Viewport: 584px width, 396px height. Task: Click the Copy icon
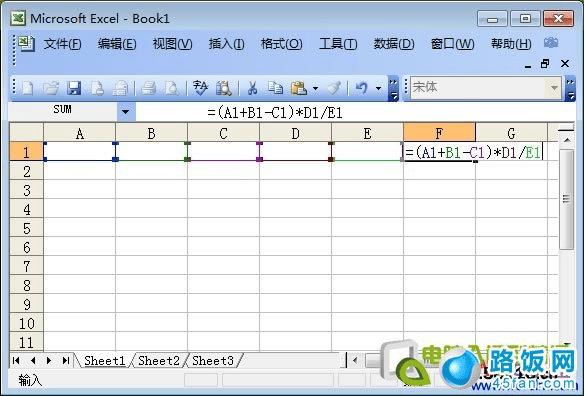(x=275, y=88)
